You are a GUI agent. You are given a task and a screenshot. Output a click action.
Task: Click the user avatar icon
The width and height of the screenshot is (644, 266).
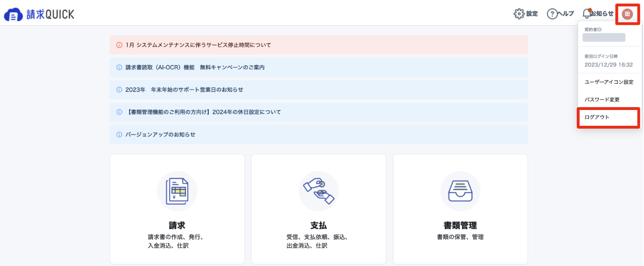[627, 14]
